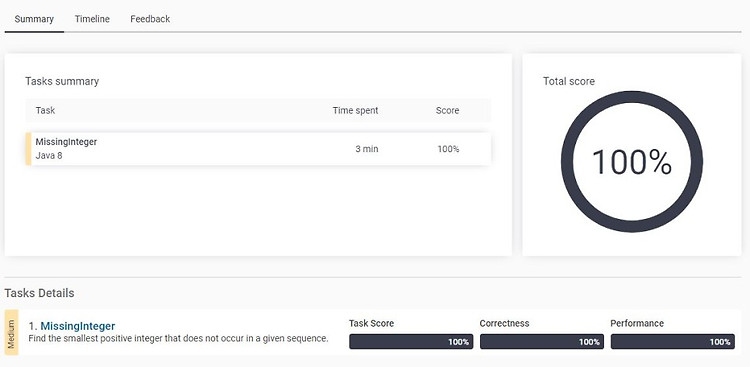The height and width of the screenshot is (367, 750).
Task: Open the Timeline tab
Action: tap(92, 19)
